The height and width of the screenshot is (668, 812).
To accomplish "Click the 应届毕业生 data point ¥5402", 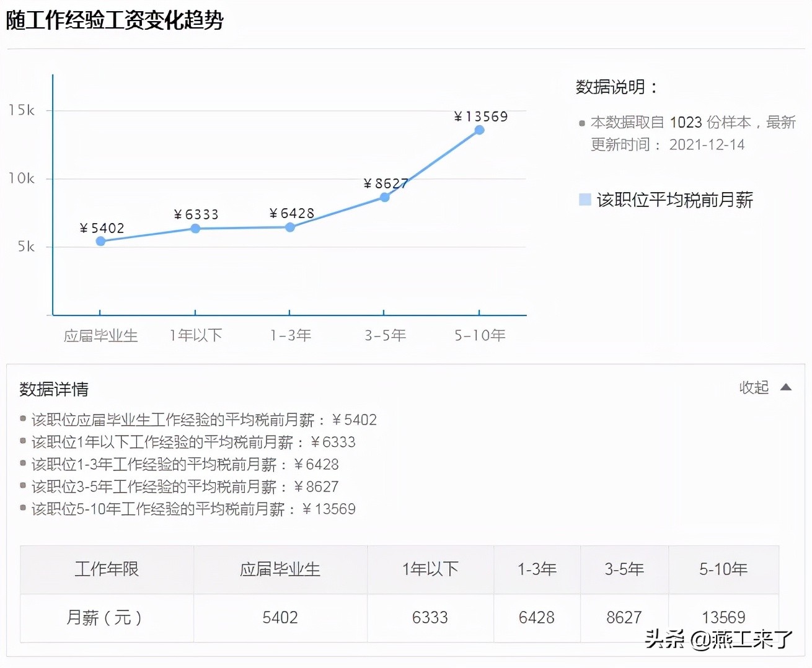I will click(x=100, y=241).
